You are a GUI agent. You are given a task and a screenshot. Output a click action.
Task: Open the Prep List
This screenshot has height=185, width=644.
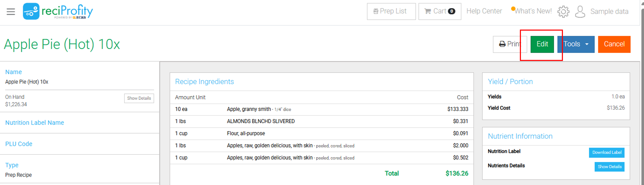[x=391, y=11]
